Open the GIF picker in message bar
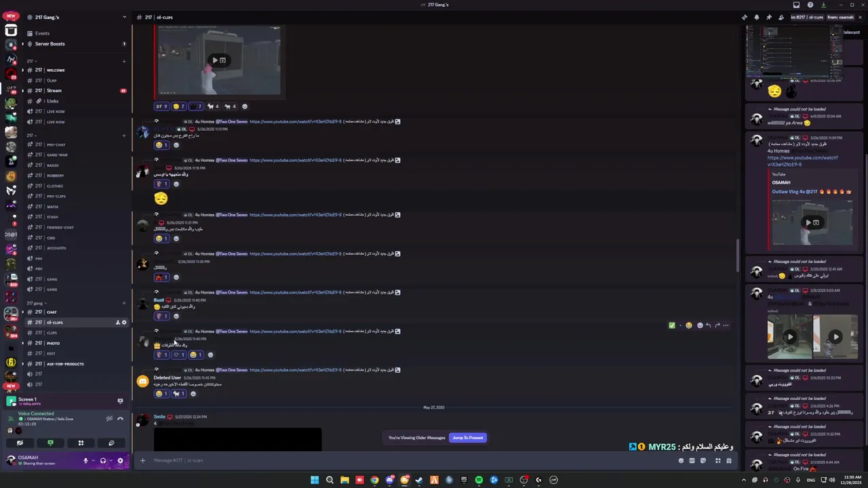868x488 pixels. pos(692,461)
